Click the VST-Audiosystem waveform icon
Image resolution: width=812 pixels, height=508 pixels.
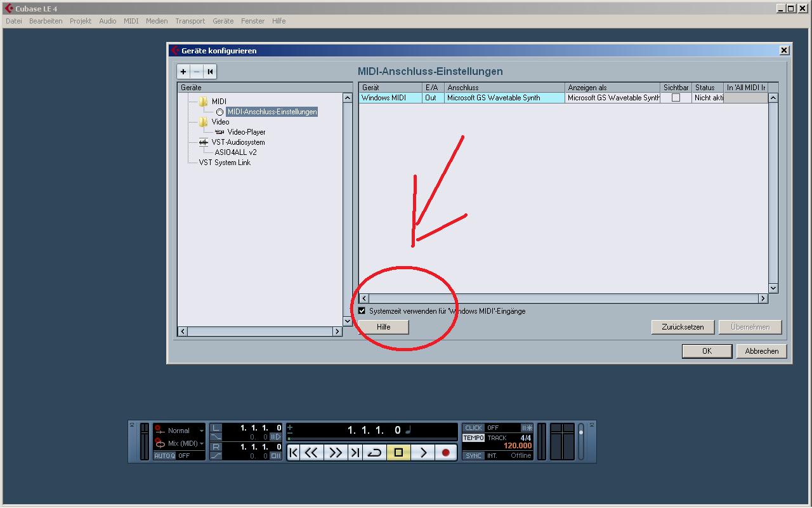click(x=204, y=142)
